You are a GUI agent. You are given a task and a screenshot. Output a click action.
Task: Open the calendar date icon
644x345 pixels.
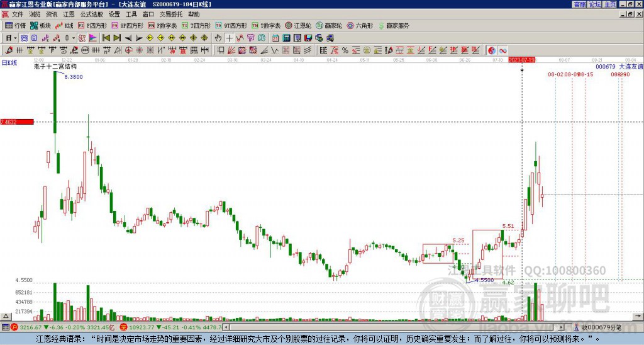pyautogui.click(x=275, y=38)
